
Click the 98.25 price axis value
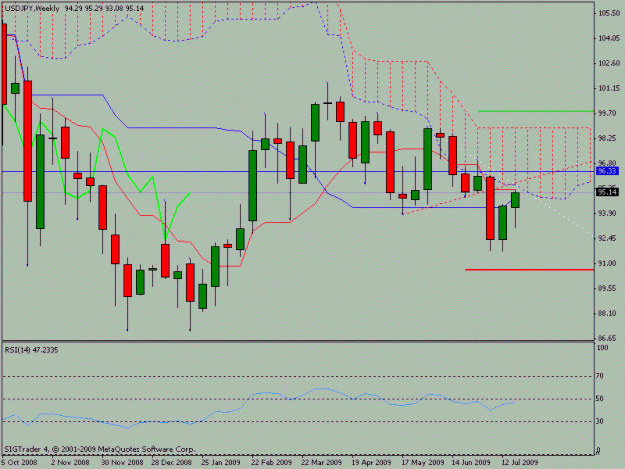608,138
